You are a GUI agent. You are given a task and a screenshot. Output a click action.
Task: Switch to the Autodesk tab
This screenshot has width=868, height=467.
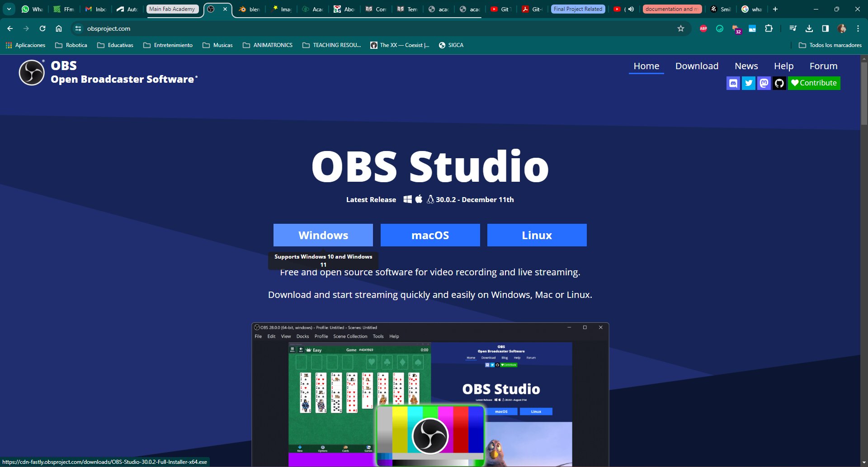click(x=127, y=9)
